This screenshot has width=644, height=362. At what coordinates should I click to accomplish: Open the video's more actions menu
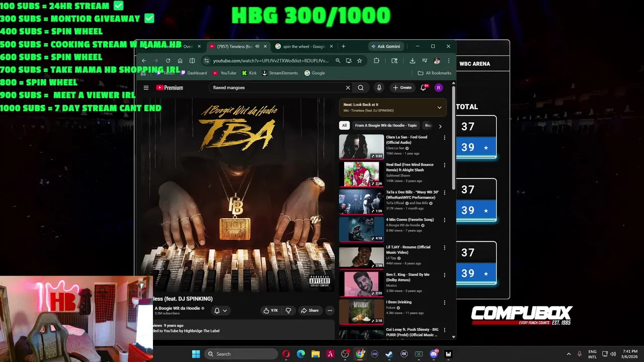point(330,311)
